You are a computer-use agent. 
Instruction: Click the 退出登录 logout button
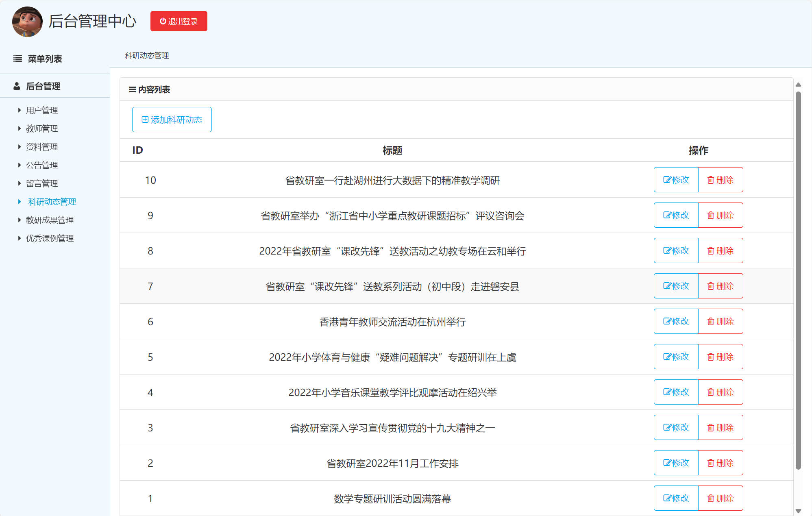click(x=179, y=21)
